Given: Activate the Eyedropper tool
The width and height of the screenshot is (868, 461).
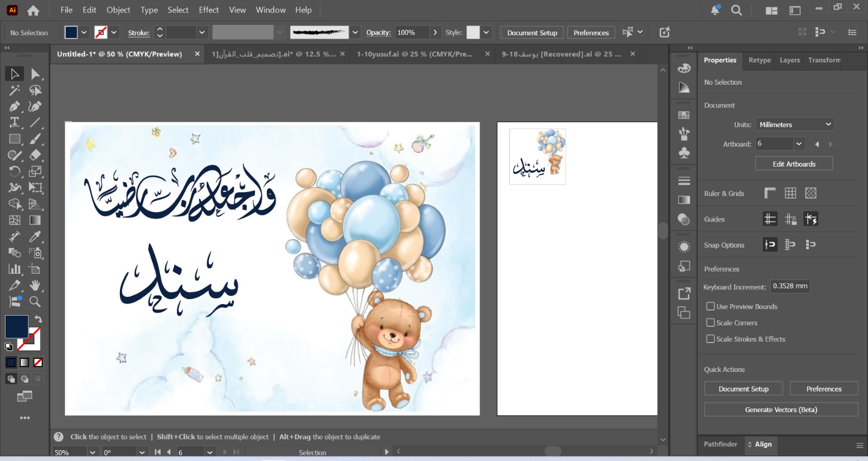Looking at the screenshot, I should [35, 237].
